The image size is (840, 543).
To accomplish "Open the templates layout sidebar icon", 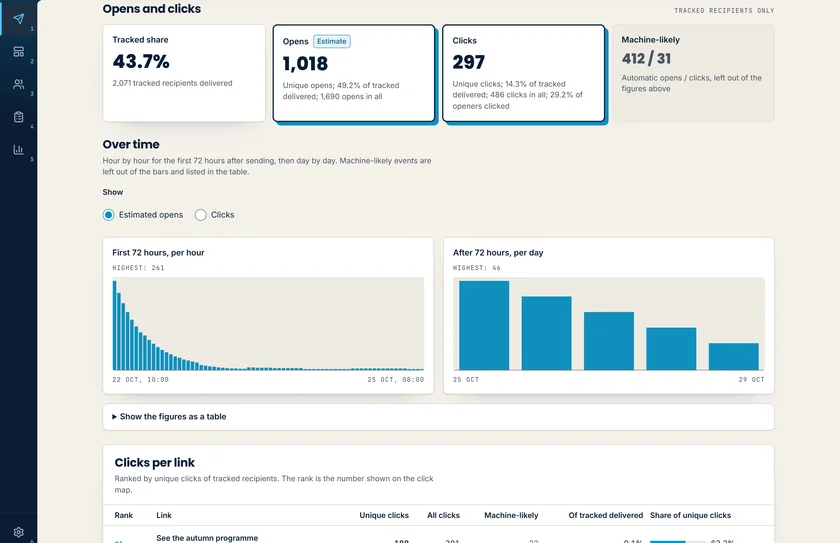I will 19,51.
